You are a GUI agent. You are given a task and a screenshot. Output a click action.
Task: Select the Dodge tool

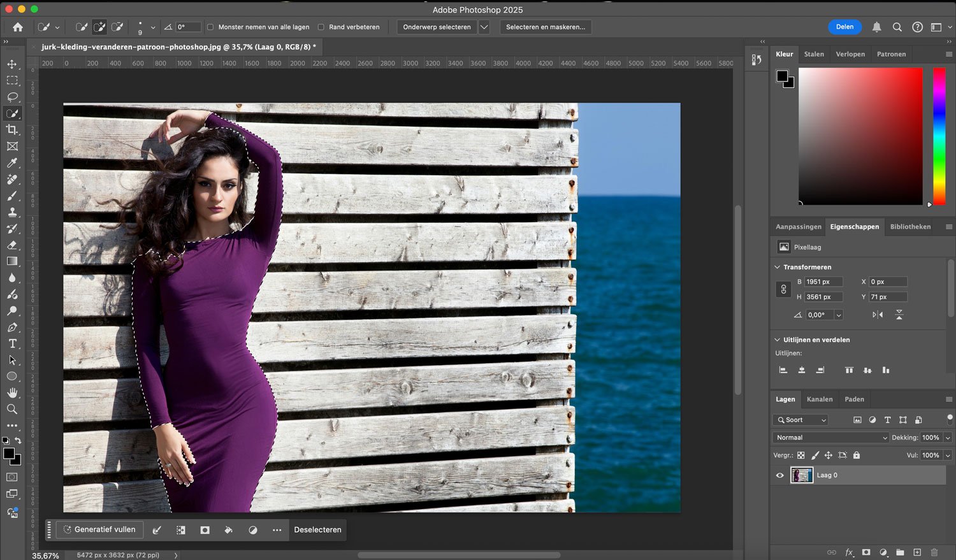coord(12,311)
